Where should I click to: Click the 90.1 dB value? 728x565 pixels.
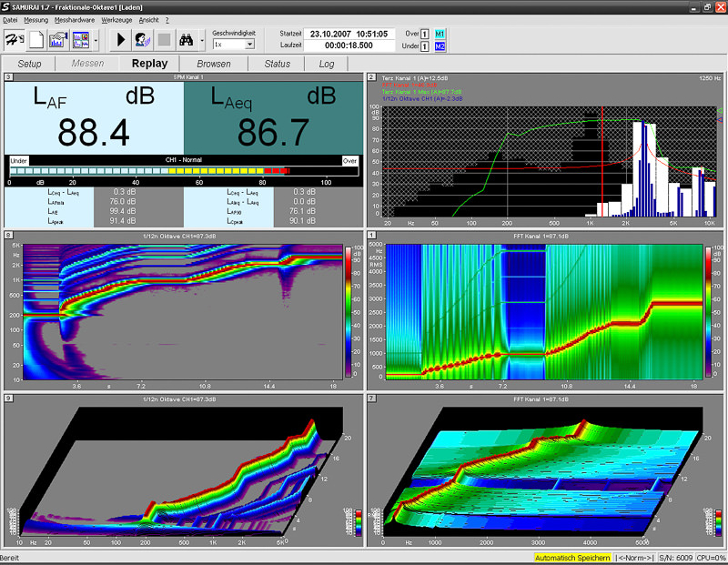click(302, 221)
